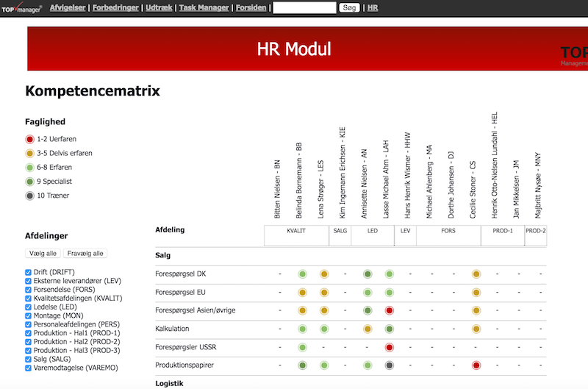Screen dimensions: 588x389
Task: Click the Fravælg alle button
Action: (x=85, y=253)
